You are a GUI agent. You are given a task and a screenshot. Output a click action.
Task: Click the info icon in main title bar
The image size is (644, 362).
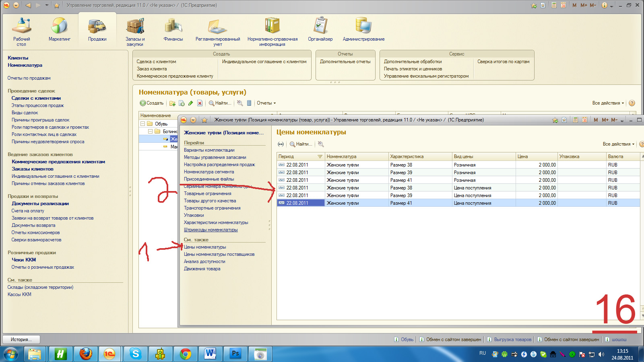click(x=605, y=5)
